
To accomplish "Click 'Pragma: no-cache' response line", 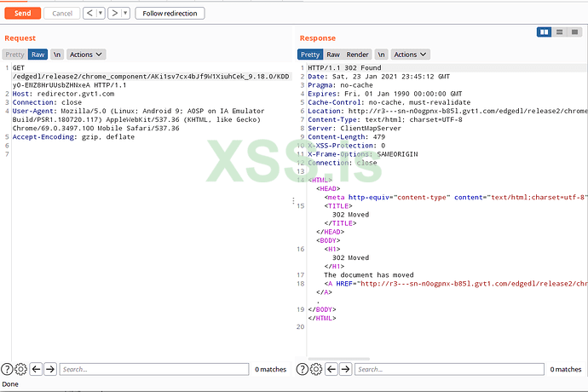I will point(340,85).
